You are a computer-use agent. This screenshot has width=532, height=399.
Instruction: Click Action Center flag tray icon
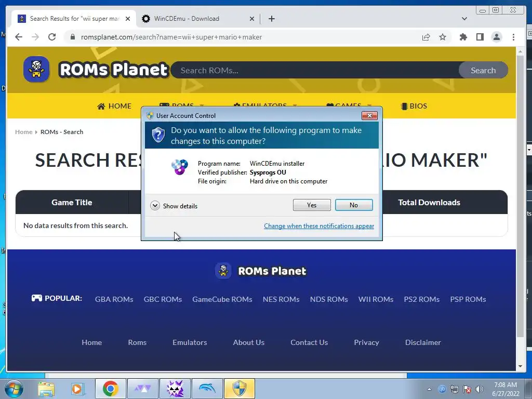tap(467, 389)
